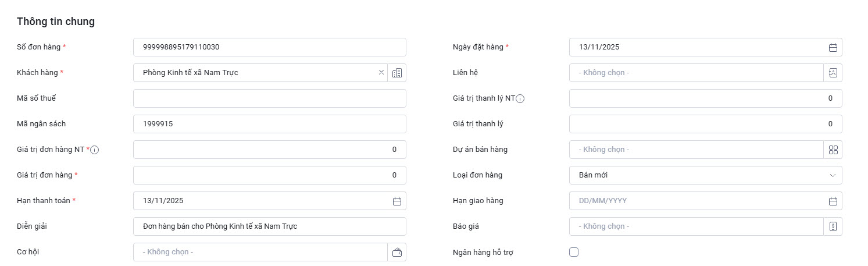This screenshot has height=266, width=868.
Task: Click customer lookup icon beside Khách hàng
Action: 397,73
